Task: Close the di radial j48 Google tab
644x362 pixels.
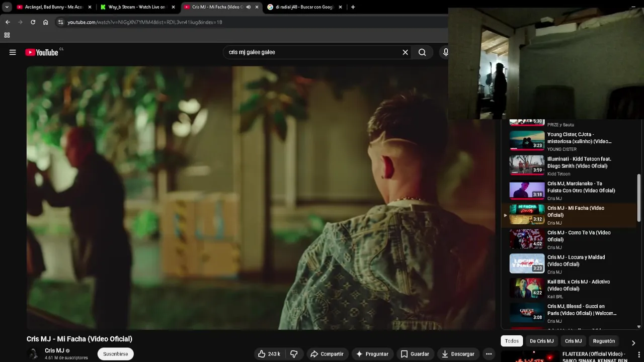Action: point(340,7)
